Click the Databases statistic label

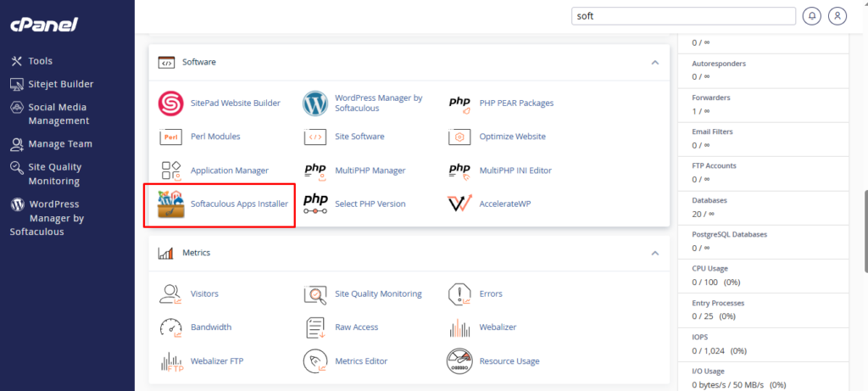click(x=709, y=200)
